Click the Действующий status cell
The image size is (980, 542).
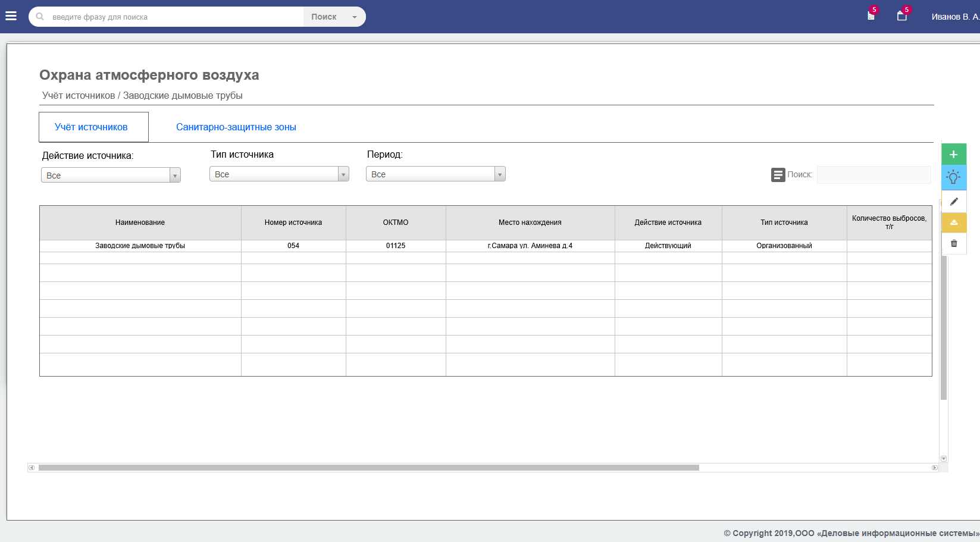pos(668,246)
